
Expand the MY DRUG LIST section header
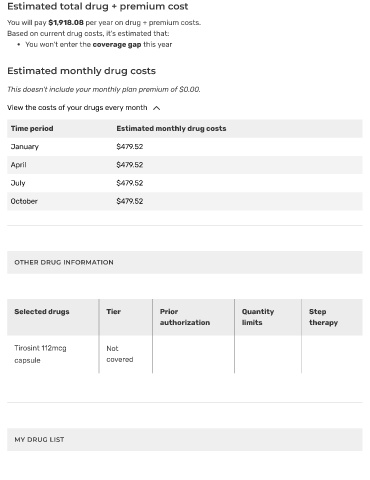click(x=185, y=439)
